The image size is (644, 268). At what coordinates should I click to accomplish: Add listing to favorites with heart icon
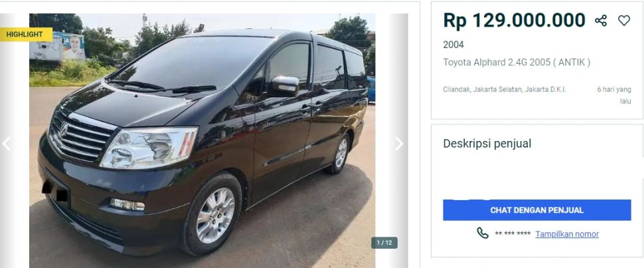[x=624, y=21]
